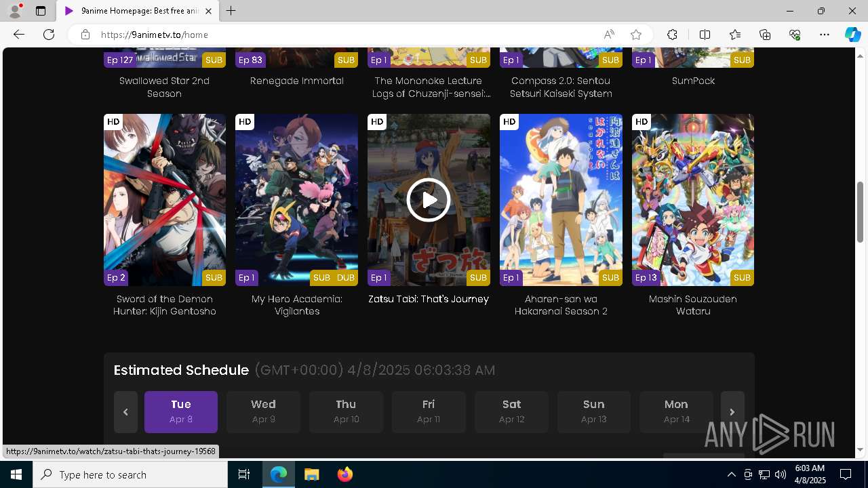Play Zatsu Tabi: That's Journey
Image resolution: width=868 pixels, height=488 pixels.
(x=429, y=200)
